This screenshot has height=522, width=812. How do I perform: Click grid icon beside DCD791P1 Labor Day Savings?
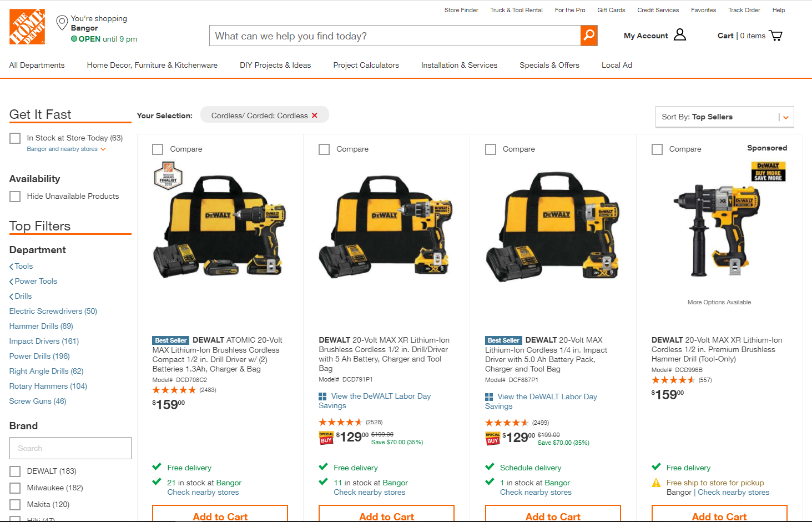[x=322, y=396]
